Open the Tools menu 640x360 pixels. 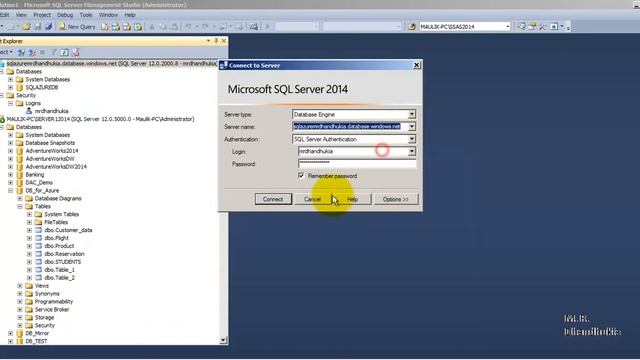click(86, 15)
